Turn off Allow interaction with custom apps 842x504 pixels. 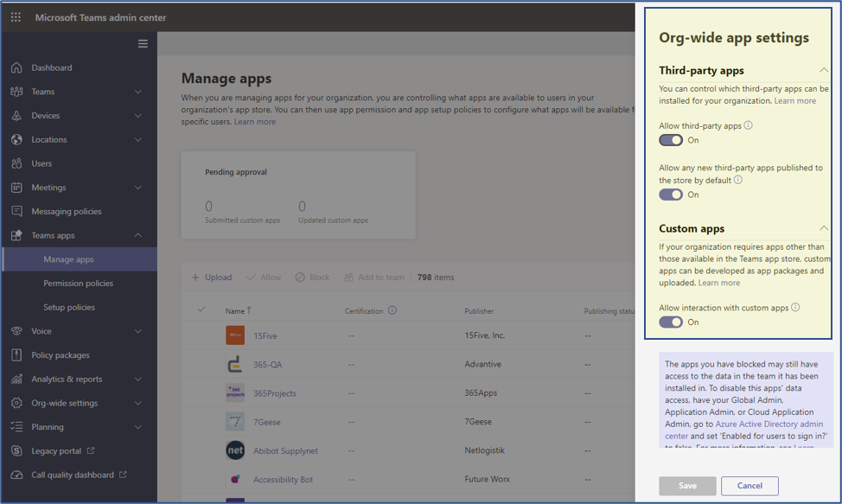(669, 322)
